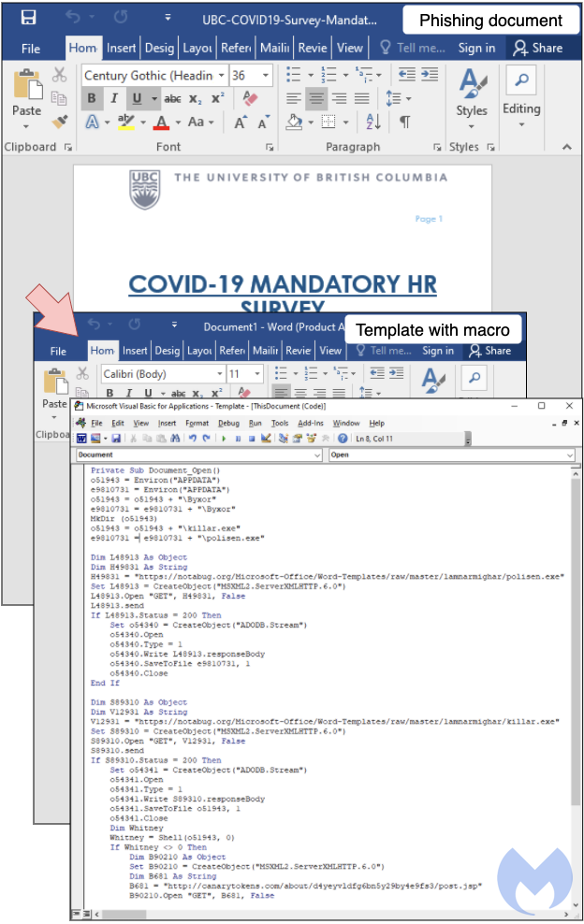
Task: Click the Save icon in the phishing document title bar
Action: [28, 18]
